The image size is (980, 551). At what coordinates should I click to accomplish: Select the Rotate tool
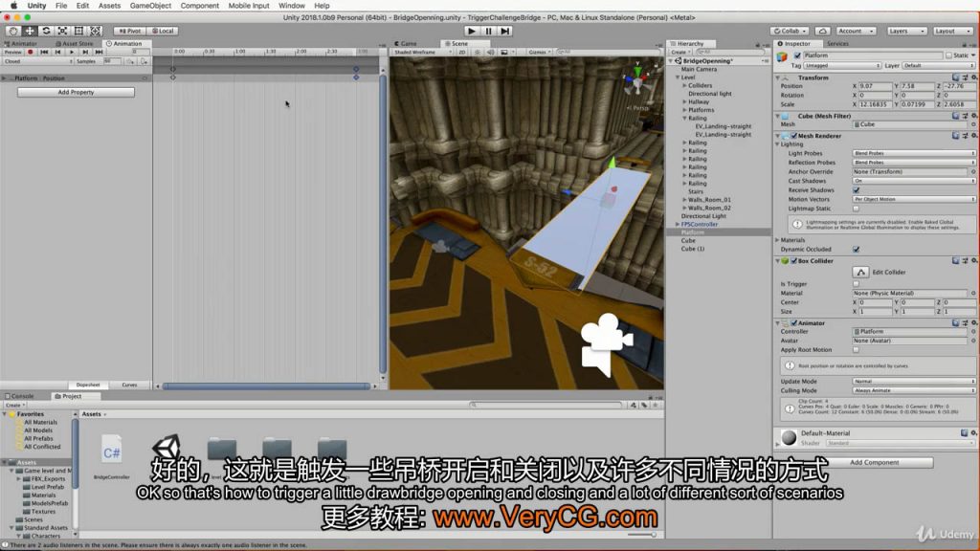click(46, 31)
